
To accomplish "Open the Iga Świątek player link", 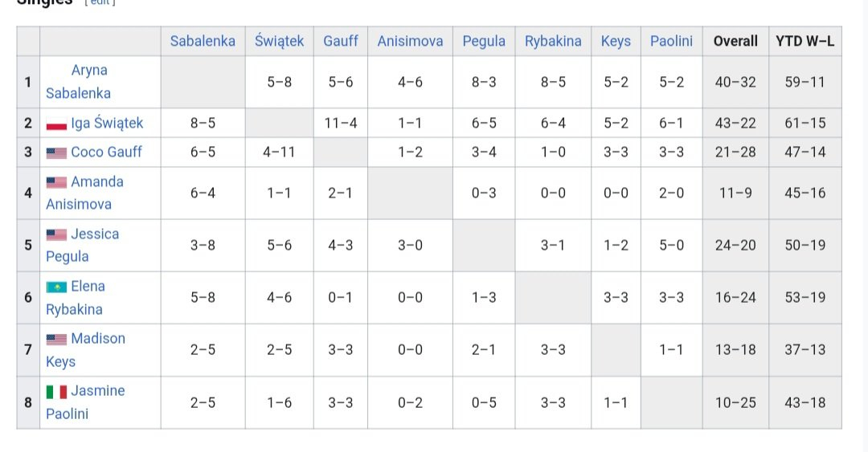I will coord(107,123).
